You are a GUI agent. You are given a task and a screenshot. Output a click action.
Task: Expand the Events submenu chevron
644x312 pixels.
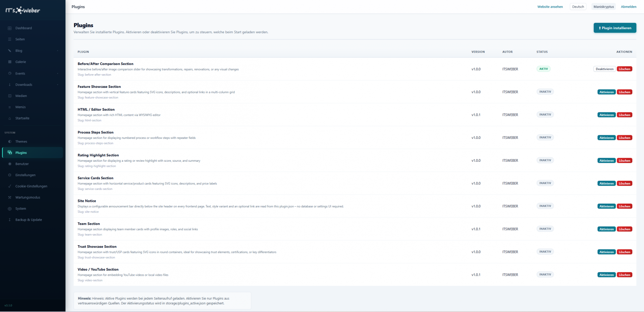tap(58, 73)
